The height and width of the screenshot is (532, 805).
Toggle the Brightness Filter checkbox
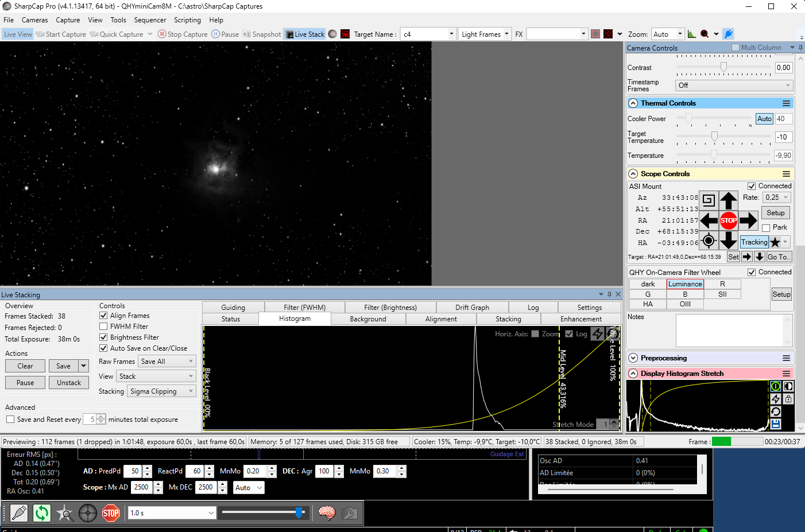(x=103, y=337)
